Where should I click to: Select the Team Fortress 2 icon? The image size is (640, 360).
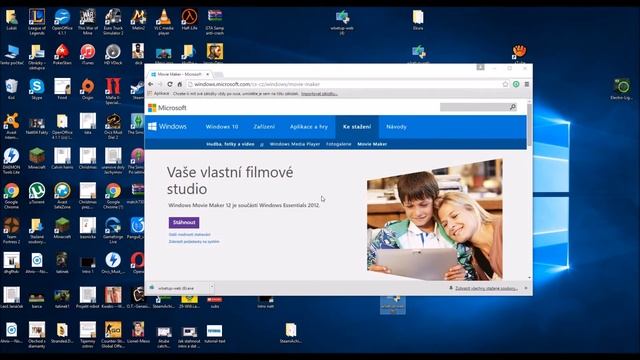[x=11, y=230]
